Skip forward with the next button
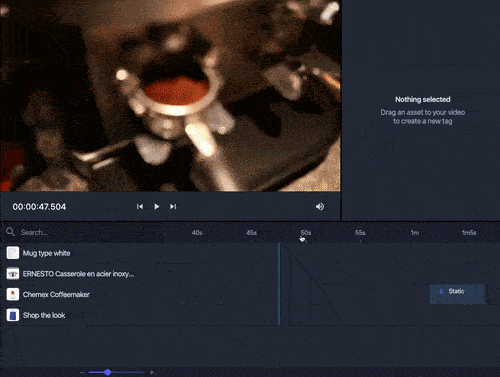This screenshot has height=377, width=500. tap(173, 207)
